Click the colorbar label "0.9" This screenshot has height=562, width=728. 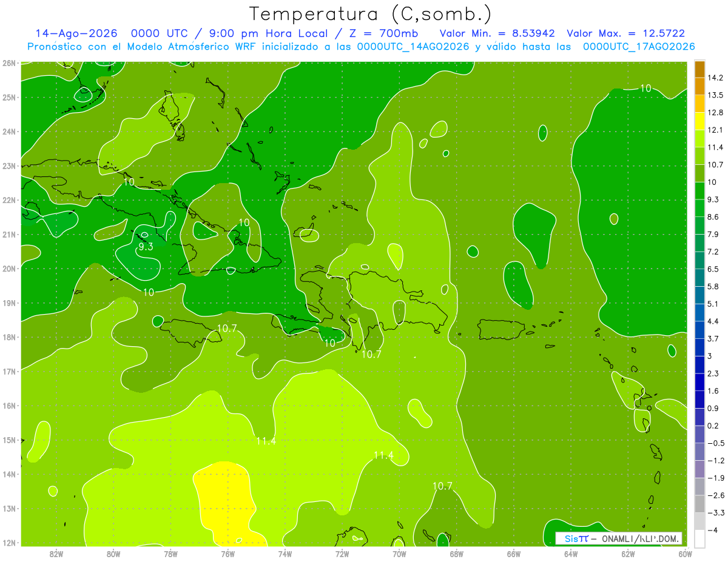(x=714, y=408)
